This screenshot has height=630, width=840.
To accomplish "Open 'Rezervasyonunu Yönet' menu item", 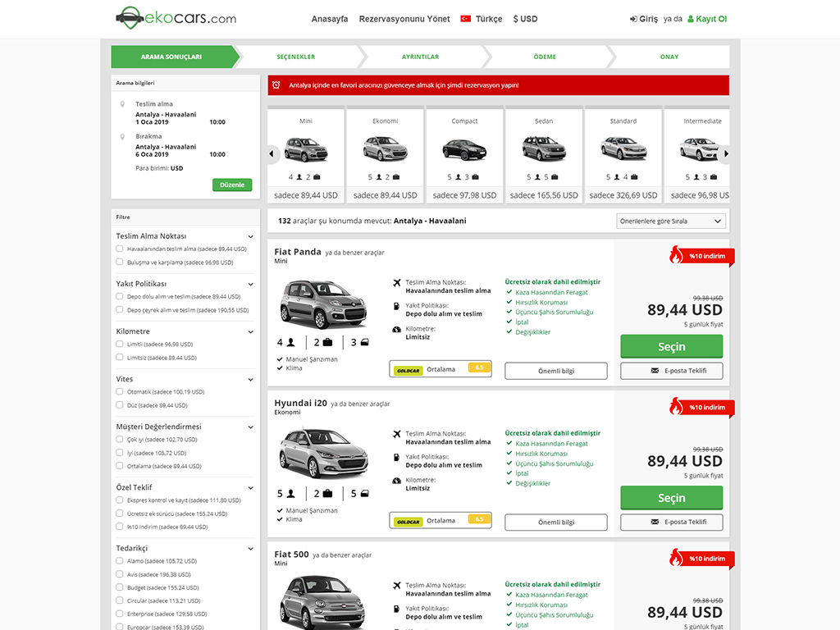I will 404,19.
